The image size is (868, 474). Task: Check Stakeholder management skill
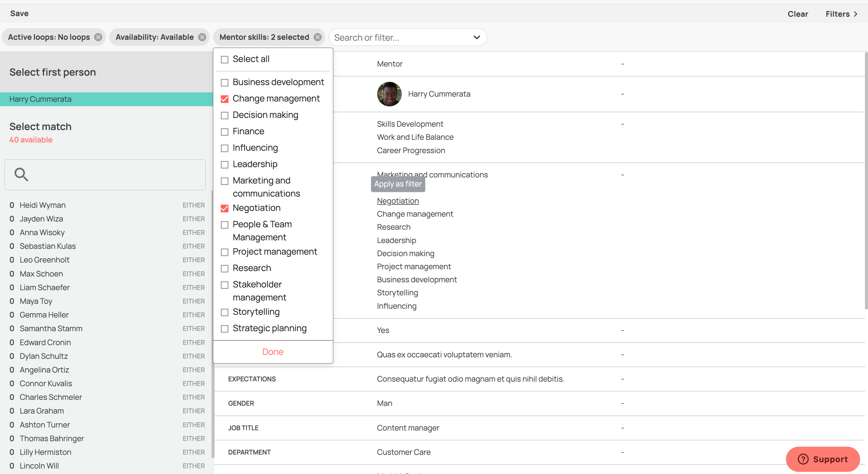[224, 285]
